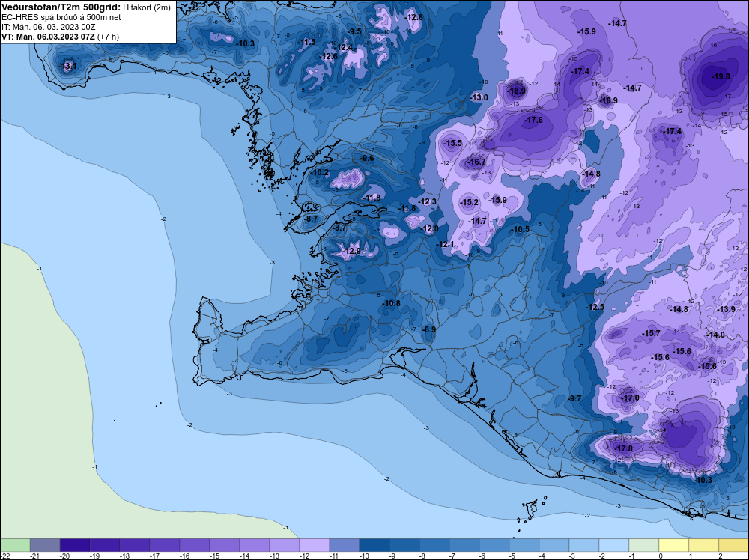The height and width of the screenshot is (560, 749).
Task: Click the legend value -17
Action: (x=154, y=556)
